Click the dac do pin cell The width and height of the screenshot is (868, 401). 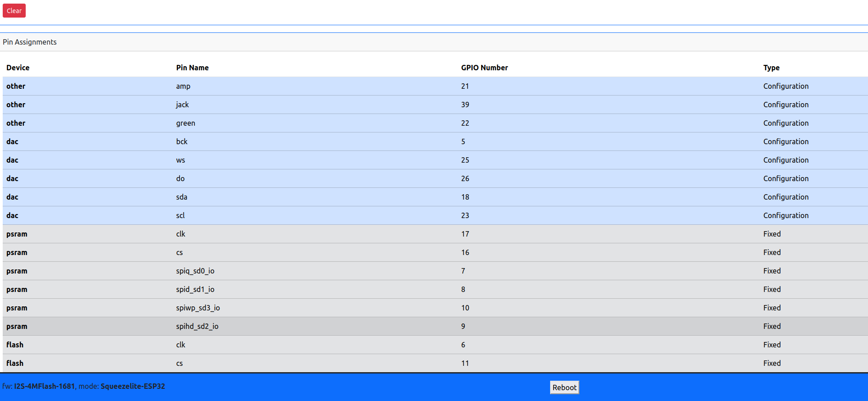point(180,178)
